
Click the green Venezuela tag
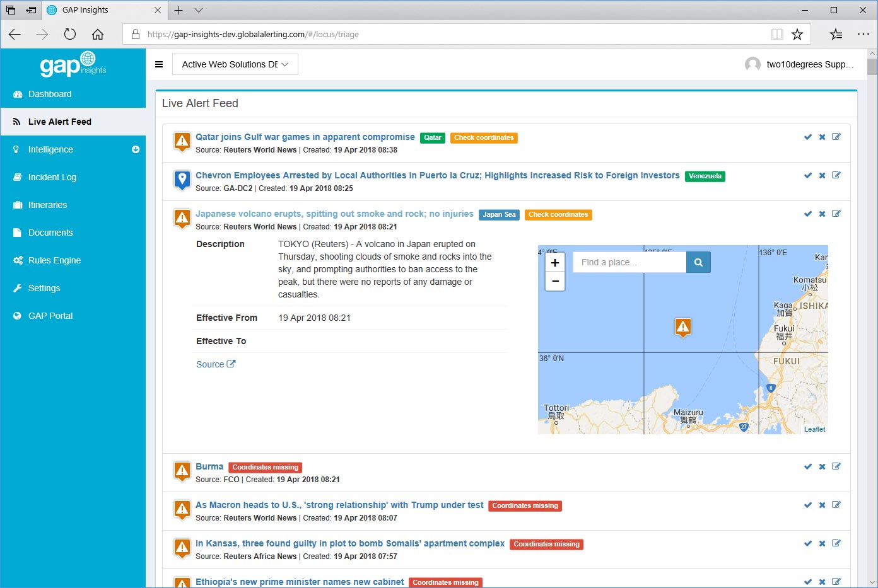click(705, 176)
